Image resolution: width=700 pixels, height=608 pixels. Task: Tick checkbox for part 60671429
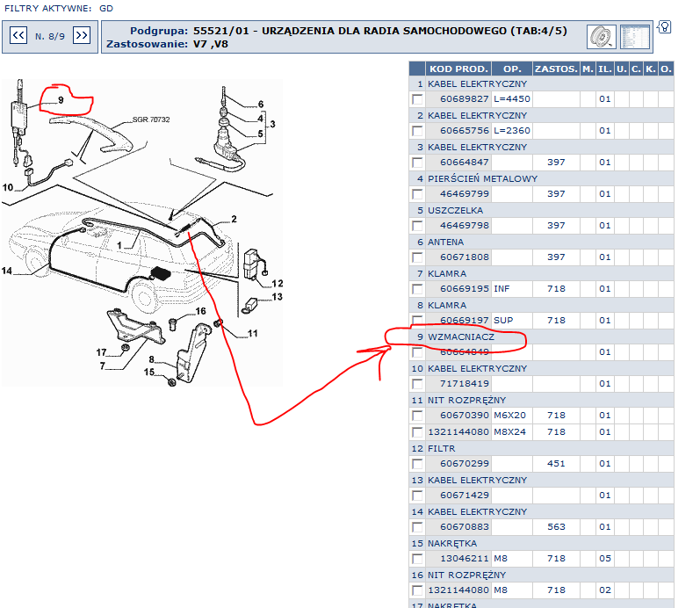[417, 496]
